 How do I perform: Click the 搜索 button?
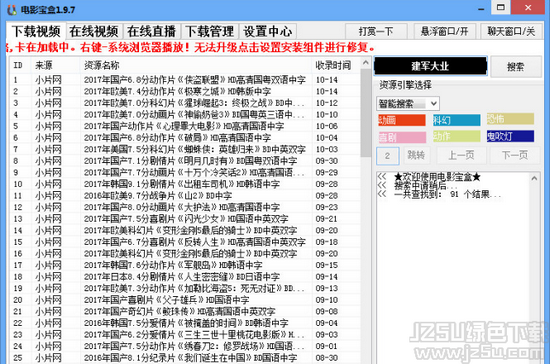click(x=516, y=67)
